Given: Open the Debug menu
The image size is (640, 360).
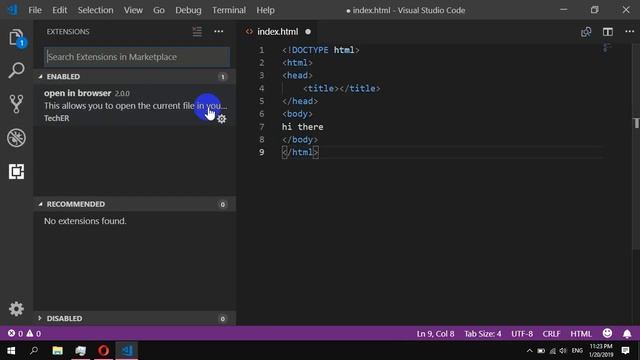Looking at the screenshot, I should click(188, 10).
